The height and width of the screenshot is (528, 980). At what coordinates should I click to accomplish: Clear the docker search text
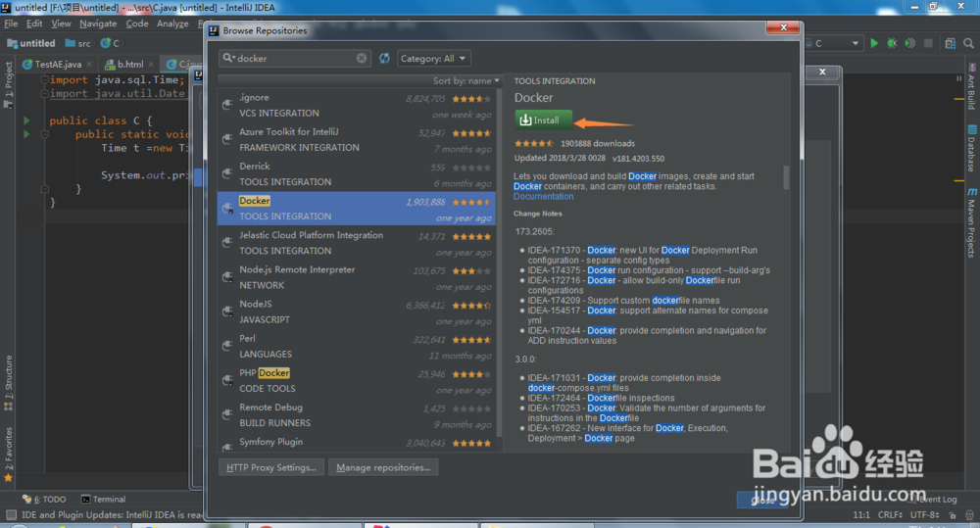click(362, 58)
